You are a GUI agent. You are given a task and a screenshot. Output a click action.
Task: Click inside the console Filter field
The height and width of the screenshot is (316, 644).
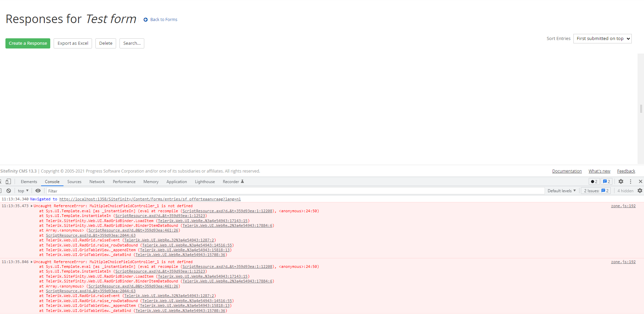[x=136, y=191]
